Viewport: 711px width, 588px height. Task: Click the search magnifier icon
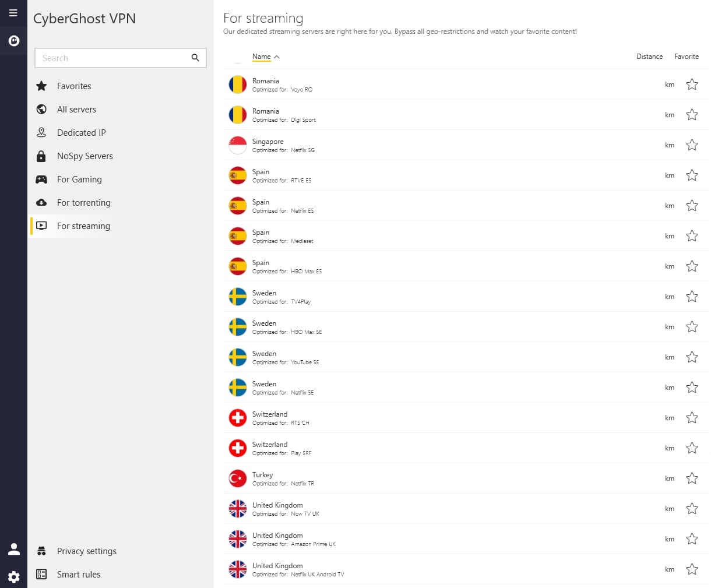pos(195,58)
